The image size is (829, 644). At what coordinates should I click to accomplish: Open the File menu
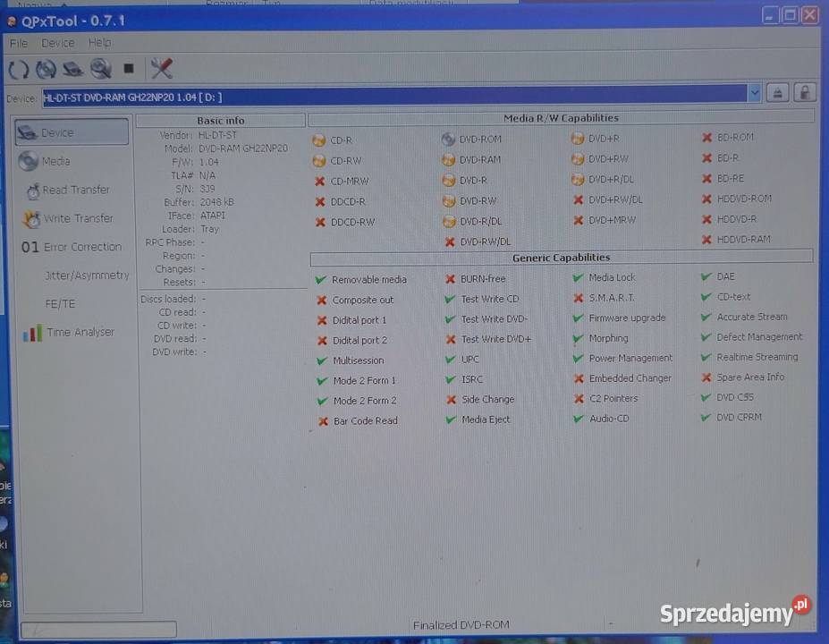click(x=19, y=43)
